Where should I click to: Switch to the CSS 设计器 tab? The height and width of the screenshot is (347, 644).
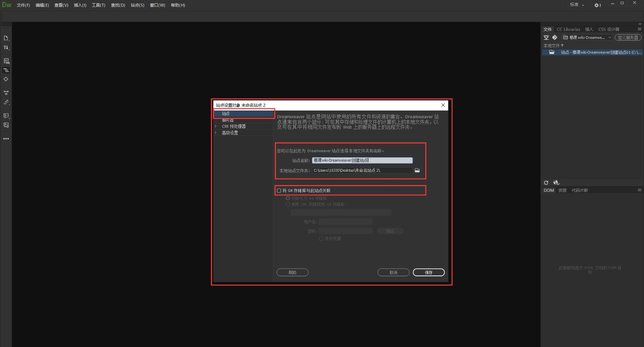pos(609,29)
